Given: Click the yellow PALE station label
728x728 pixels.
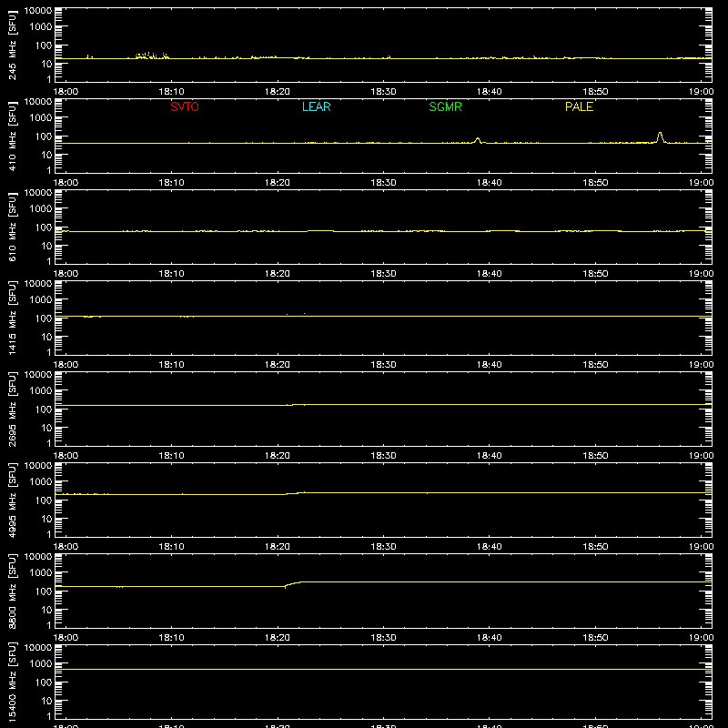Looking at the screenshot, I should pos(579,106).
